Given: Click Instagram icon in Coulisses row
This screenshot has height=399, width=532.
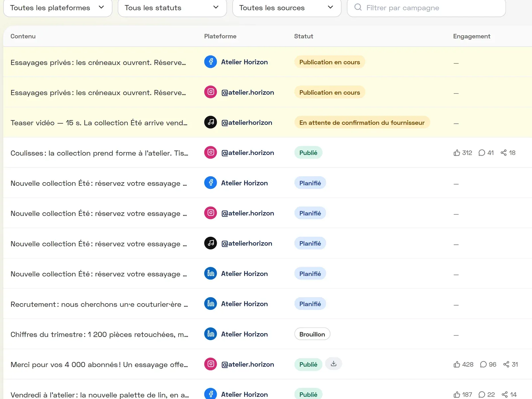Looking at the screenshot, I should pyautogui.click(x=210, y=153).
